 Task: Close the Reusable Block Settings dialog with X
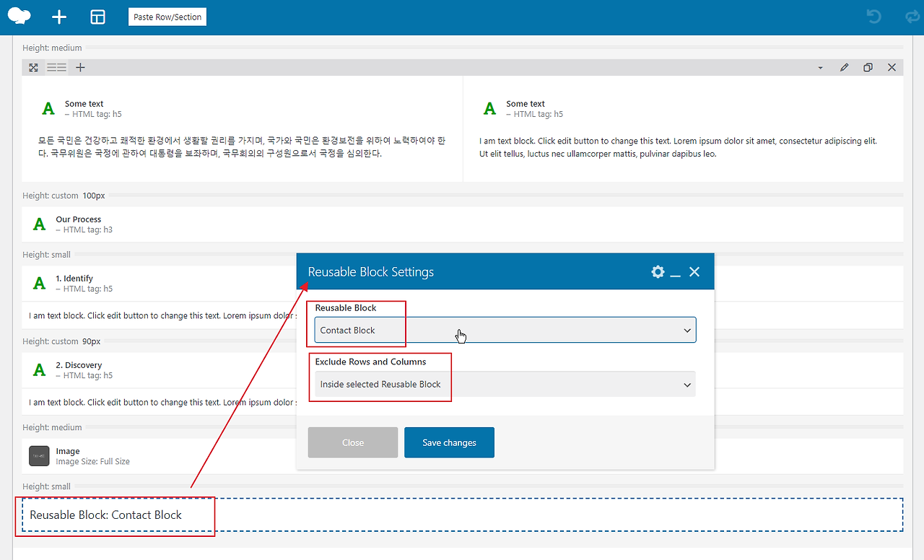(694, 272)
